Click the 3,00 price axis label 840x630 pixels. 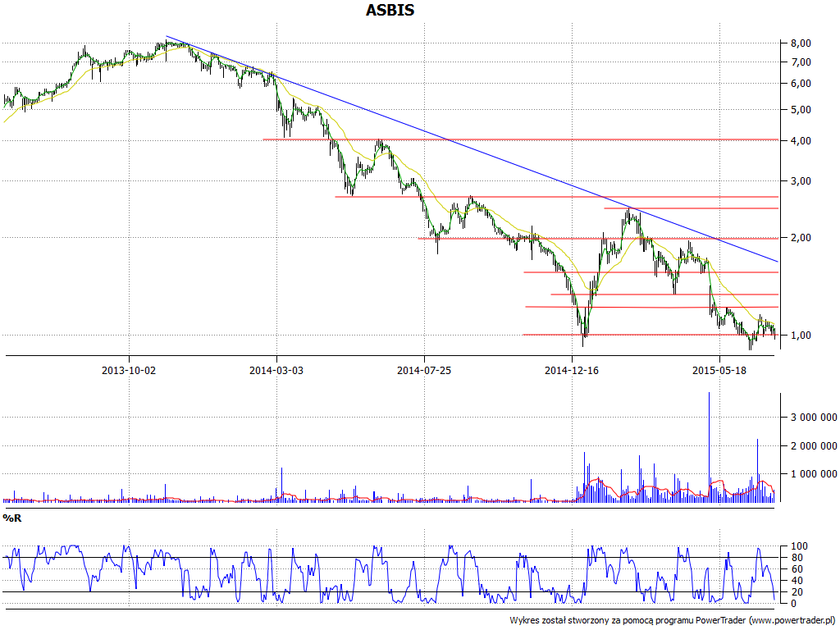[801, 181]
